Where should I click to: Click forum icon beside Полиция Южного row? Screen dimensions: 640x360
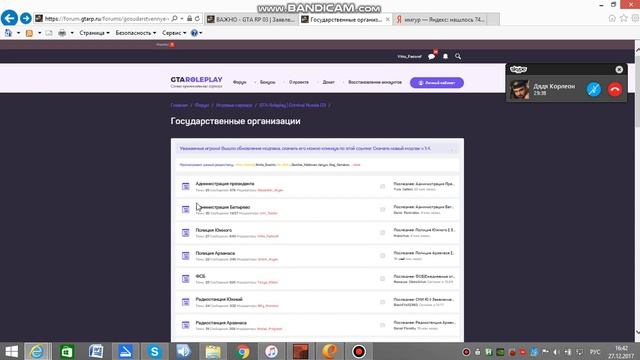pyautogui.click(x=185, y=233)
